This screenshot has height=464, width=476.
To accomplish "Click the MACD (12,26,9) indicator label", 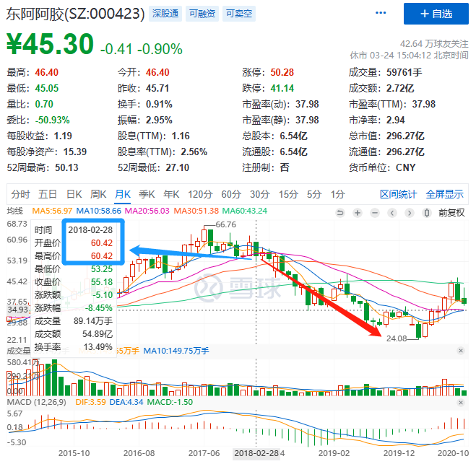I will pyautogui.click(x=36, y=403).
